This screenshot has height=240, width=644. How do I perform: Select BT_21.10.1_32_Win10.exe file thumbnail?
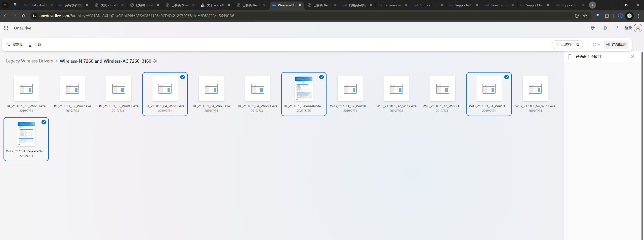[x=26, y=89]
